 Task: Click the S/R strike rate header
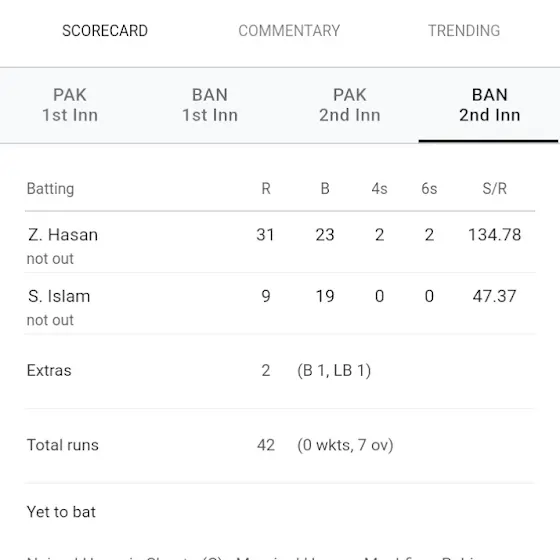click(x=495, y=189)
